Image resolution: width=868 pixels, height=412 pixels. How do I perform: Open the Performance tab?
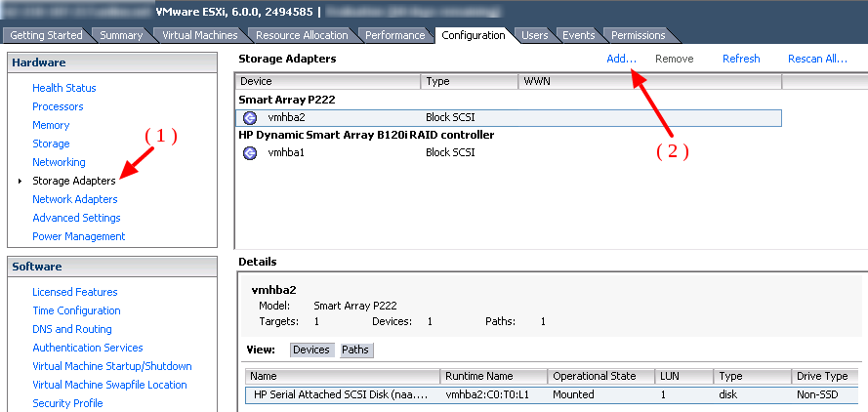[394, 35]
